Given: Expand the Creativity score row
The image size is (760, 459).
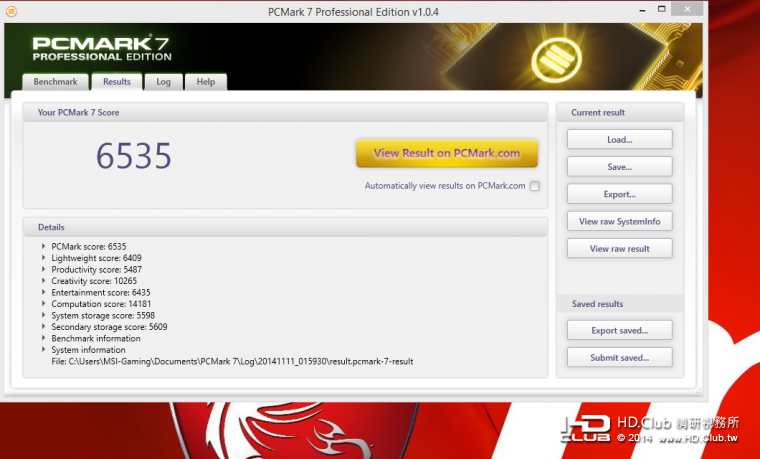Looking at the screenshot, I should pyautogui.click(x=44, y=281).
